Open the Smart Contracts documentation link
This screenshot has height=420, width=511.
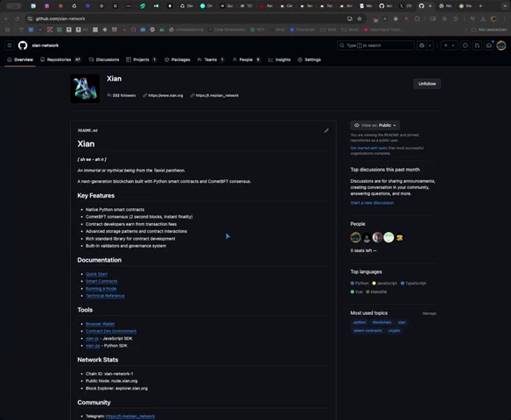coord(101,281)
